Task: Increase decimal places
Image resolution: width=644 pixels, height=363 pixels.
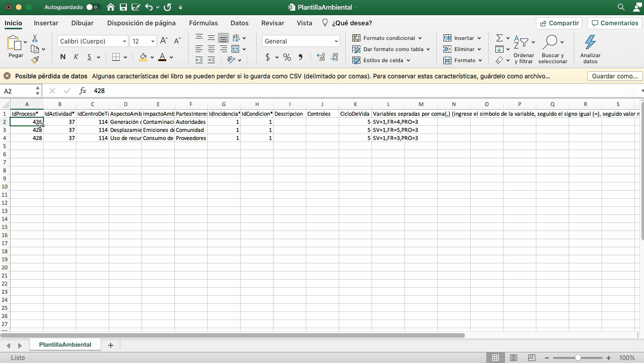Action: click(320, 57)
